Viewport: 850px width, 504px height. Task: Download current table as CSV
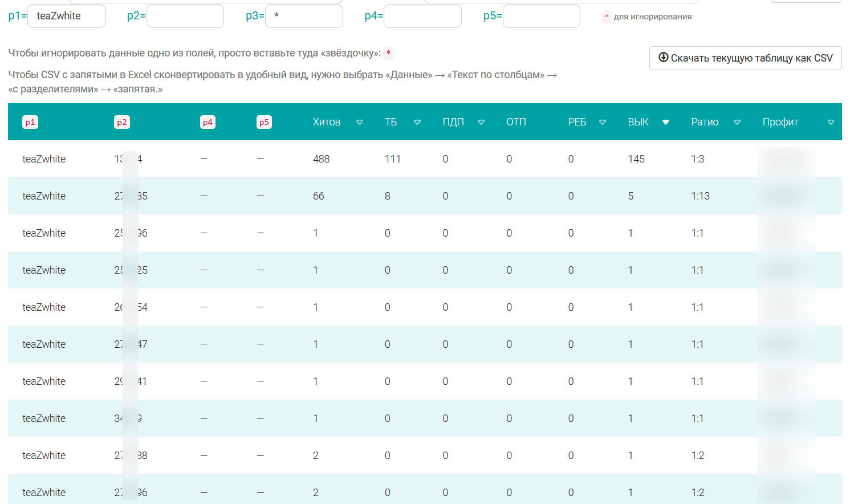click(745, 58)
